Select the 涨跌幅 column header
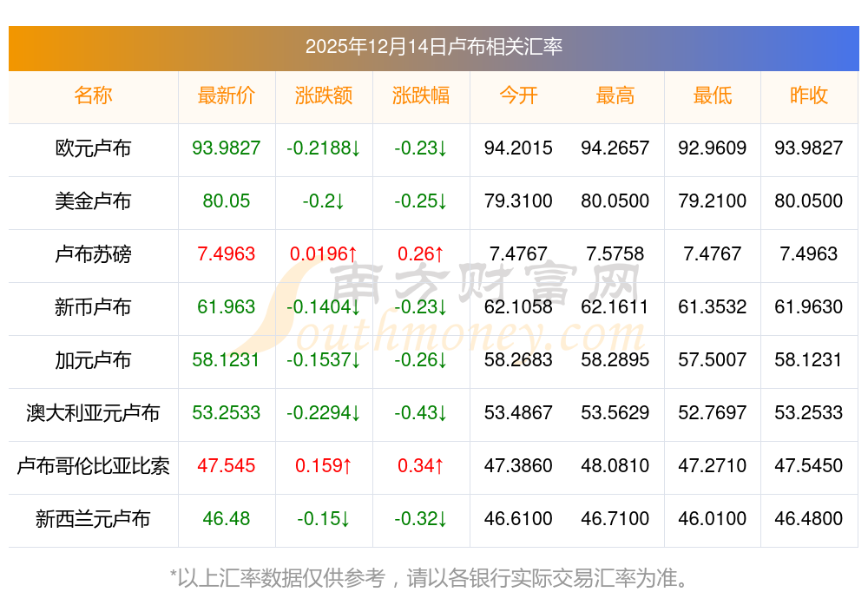Screen dimensions: 868x605 click(421, 95)
